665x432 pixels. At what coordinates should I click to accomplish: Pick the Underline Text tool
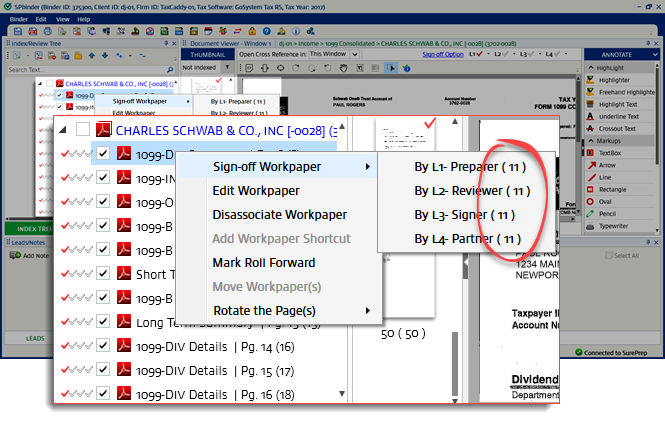pyautogui.click(x=620, y=116)
